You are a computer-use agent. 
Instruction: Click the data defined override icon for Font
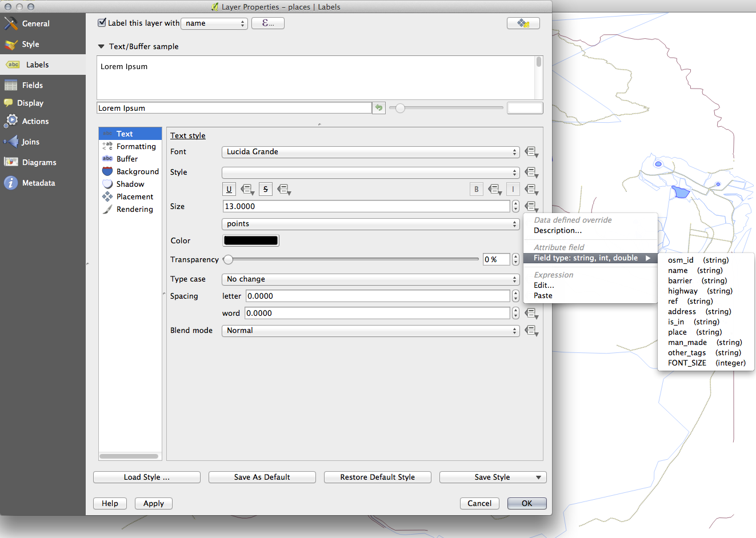tap(531, 152)
